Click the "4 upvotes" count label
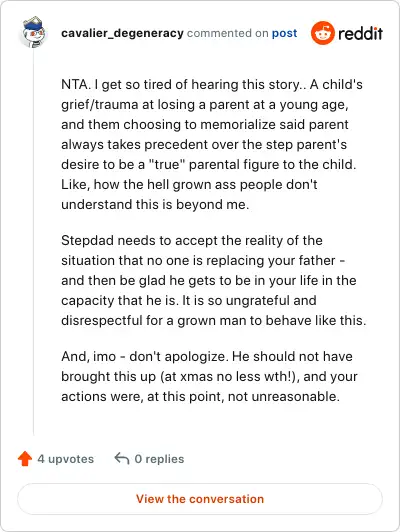Image resolution: width=400 pixels, height=532 pixels. click(x=65, y=459)
